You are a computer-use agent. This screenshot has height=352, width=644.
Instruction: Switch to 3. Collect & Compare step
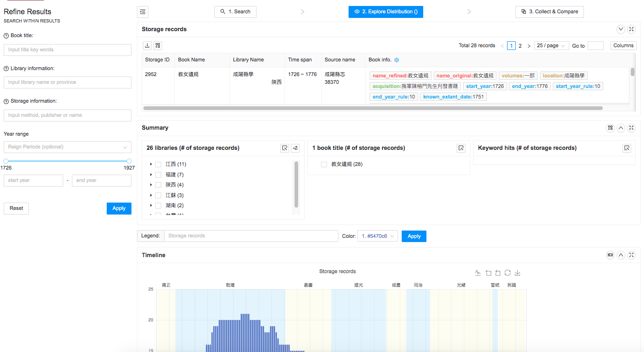549,12
